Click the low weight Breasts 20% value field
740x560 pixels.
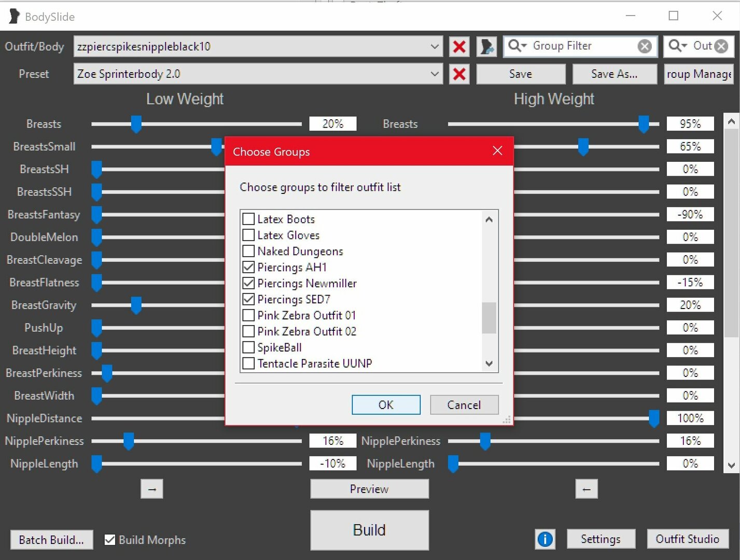333,124
